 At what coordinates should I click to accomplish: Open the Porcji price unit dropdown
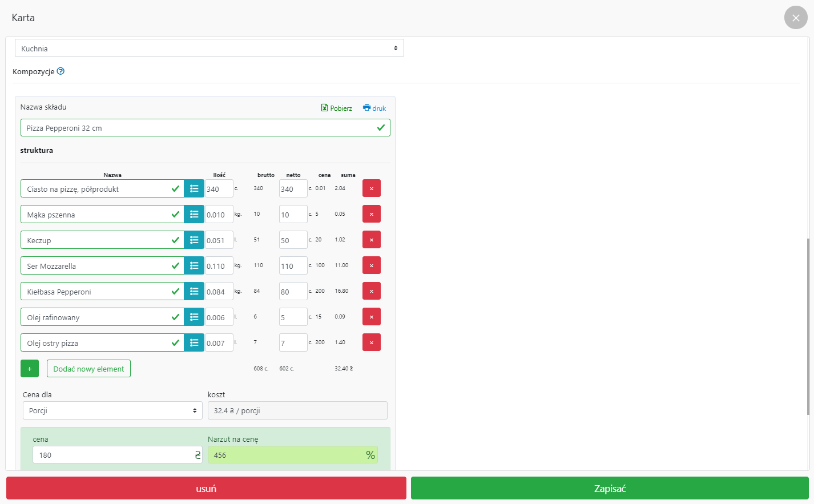click(x=112, y=410)
